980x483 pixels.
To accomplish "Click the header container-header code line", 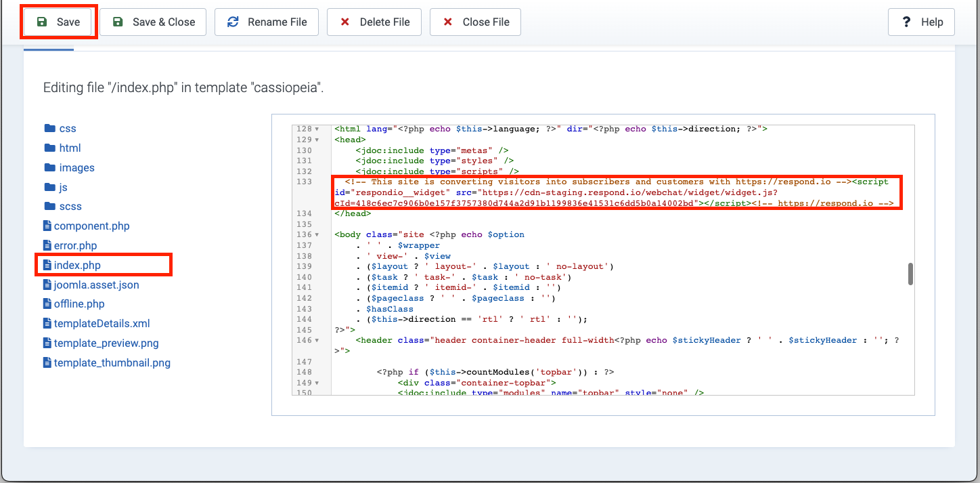I will point(617,345).
